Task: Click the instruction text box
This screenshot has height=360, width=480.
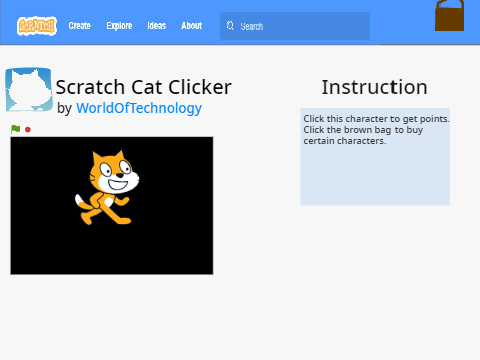Action: pyautogui.click(x=375, y=157)
